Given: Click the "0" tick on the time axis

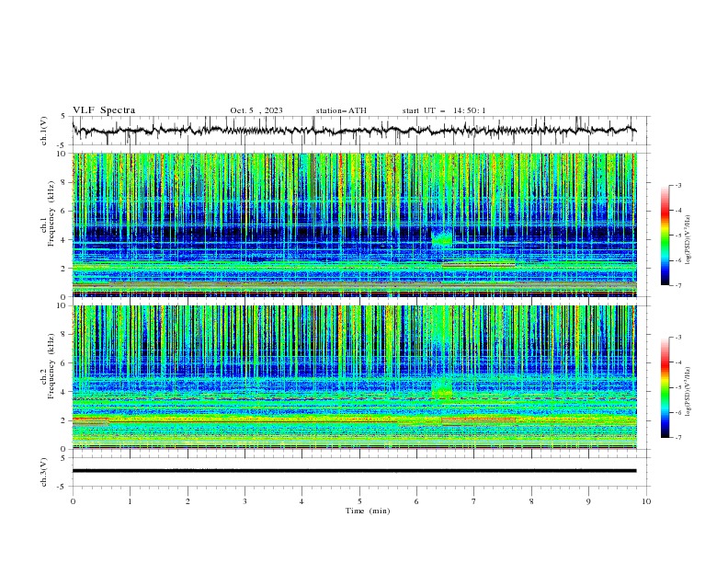Looking at the screenshot, I should tap(73, 501).
